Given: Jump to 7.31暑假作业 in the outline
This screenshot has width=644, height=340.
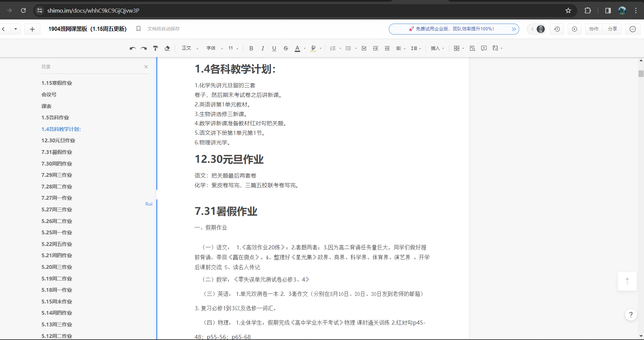Looking at the screenshot, I should [x=57, y=152].
